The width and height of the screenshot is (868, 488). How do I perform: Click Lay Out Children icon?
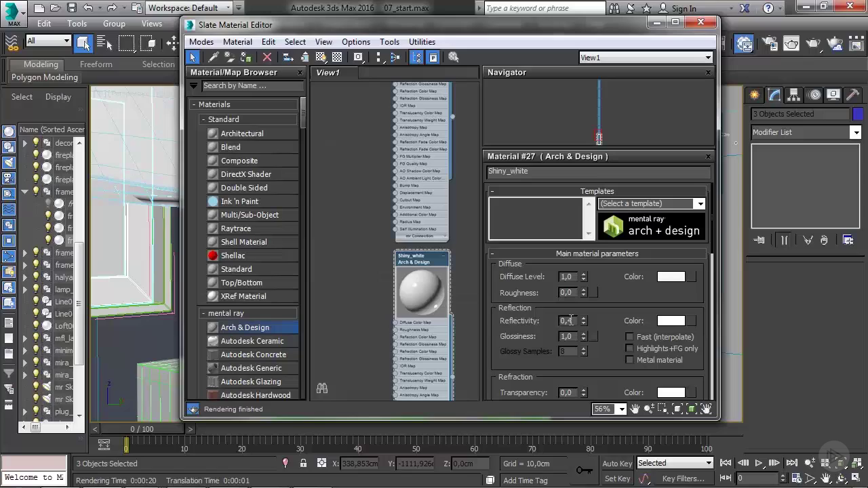[x=395, y=58]
